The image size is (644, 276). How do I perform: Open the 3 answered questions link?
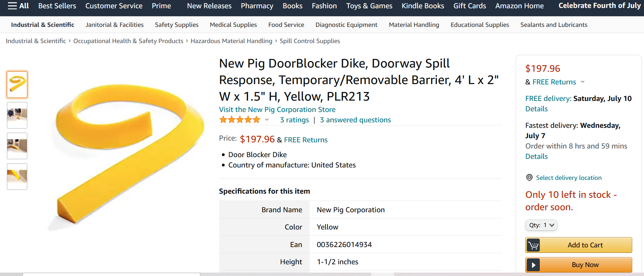point(355,120)
